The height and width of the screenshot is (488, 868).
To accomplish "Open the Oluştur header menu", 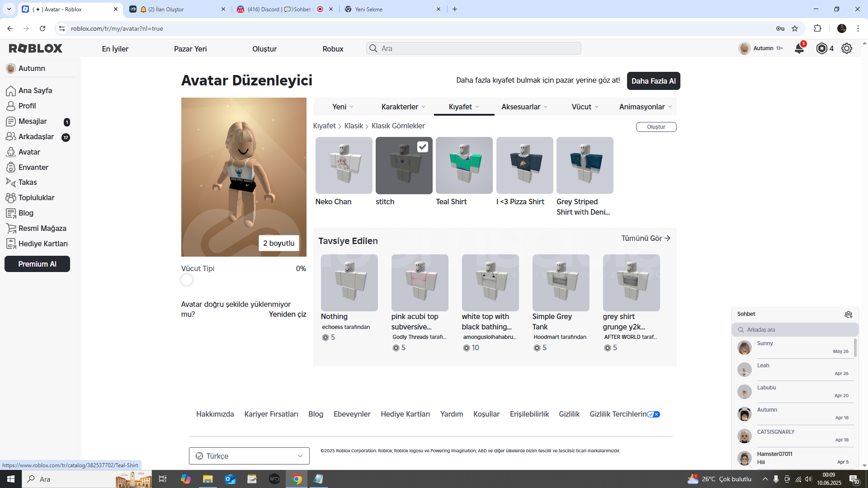I will pos(264,49).
